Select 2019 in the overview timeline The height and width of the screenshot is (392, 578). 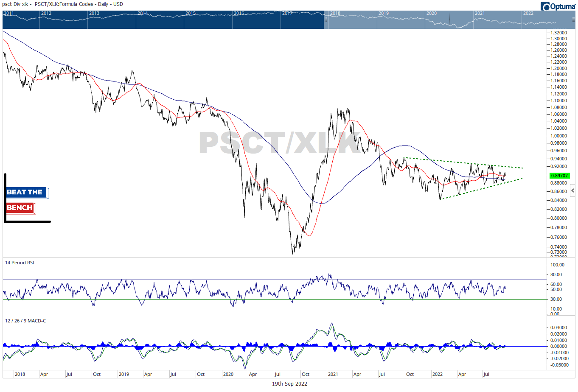(x=384, y=13)
